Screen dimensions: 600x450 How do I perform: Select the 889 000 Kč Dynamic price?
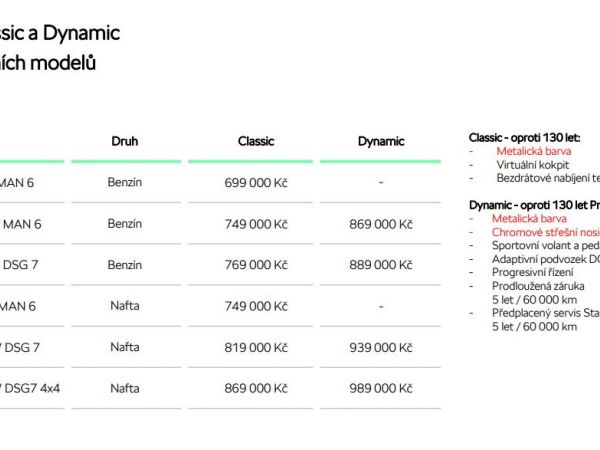coord(381,265)
